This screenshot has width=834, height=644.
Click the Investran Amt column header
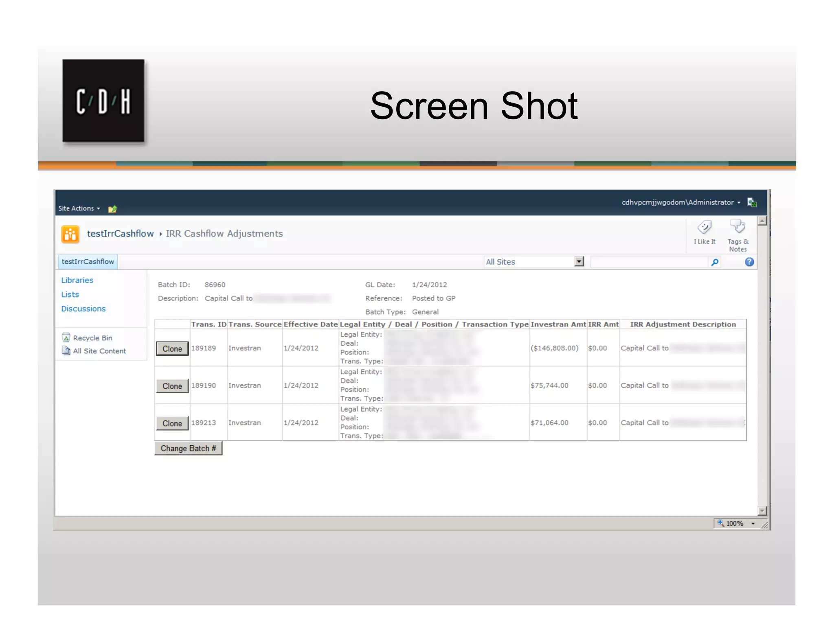[x=558, y=324]
